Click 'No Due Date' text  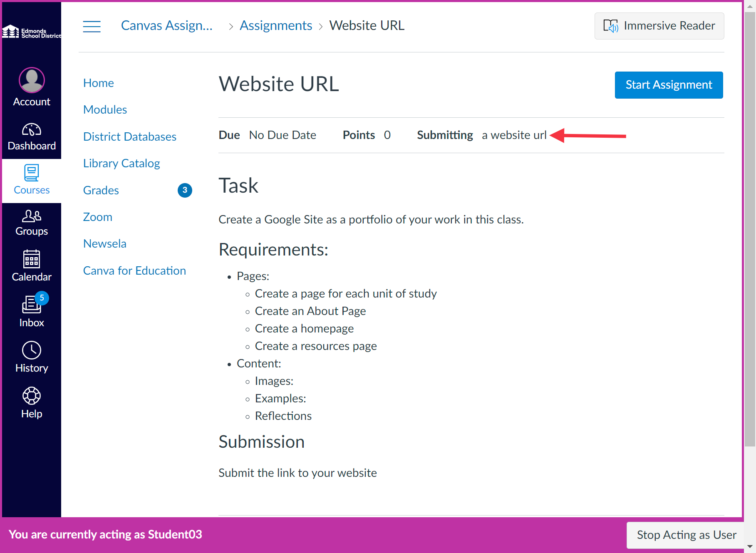(283, 135)
